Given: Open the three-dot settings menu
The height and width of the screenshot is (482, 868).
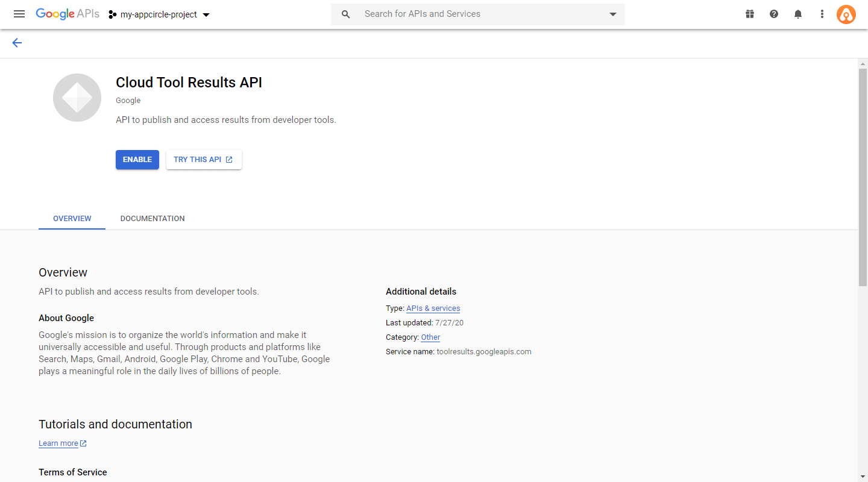Looking at the screenshot, I should click(x=822, y=14).
